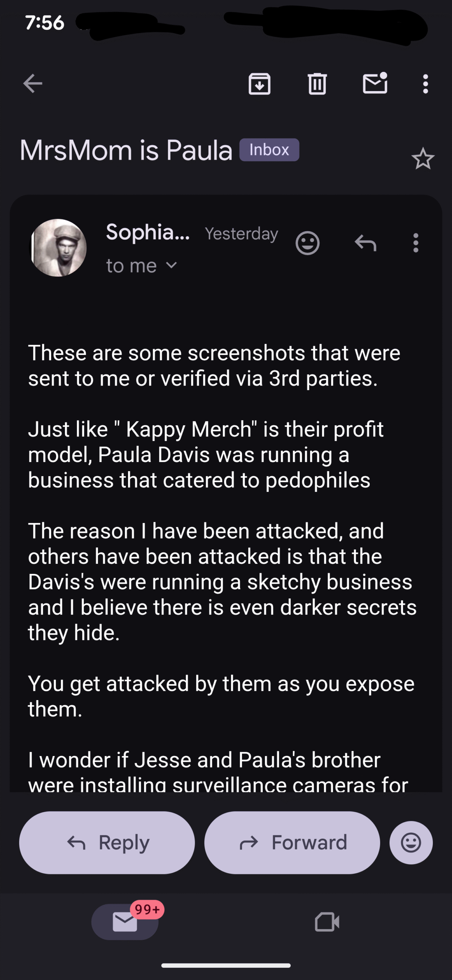
Task: Archive this email
Action: click(260, 83)
